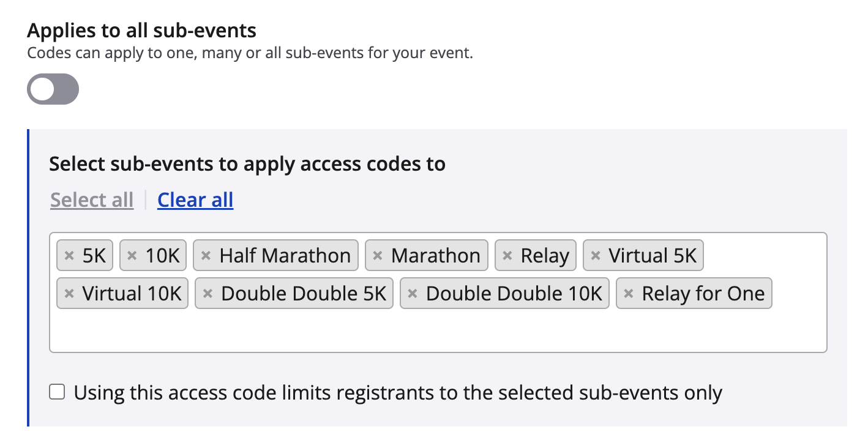The height and width of the screenshot is (432, 868).
Task: Click the Clear all link
Action: (195, 200)
